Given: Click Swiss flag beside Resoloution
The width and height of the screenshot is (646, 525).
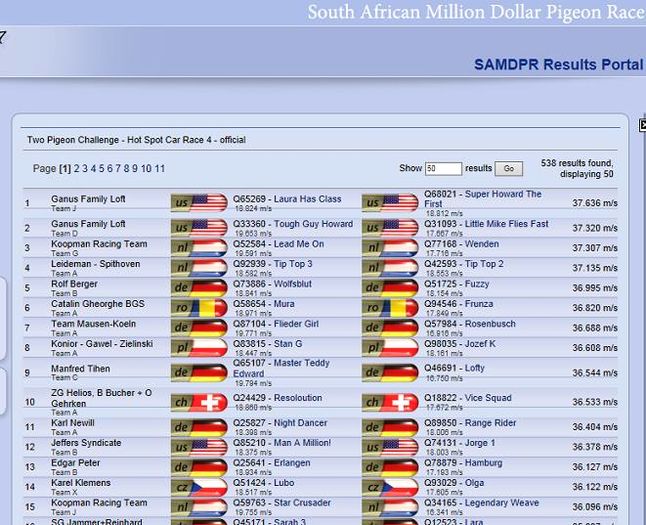Looking at the screenshot, I should coord(199,402).
